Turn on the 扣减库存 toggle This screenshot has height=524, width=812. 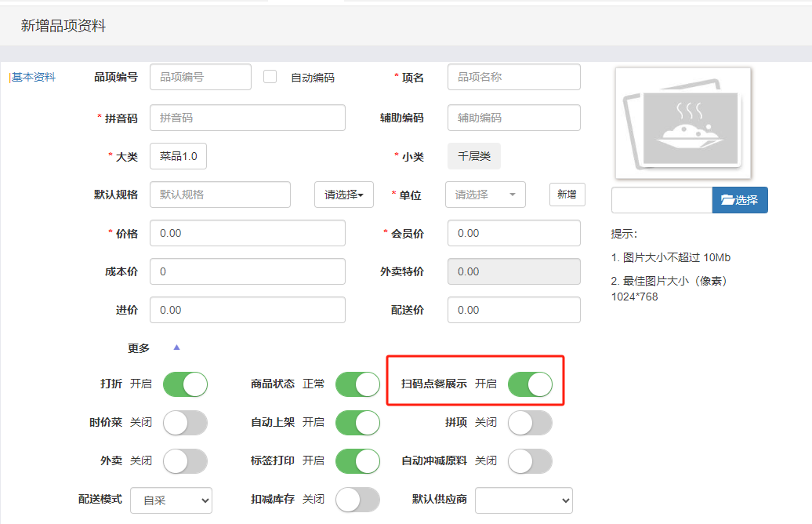pyautogui.click(x=358, y=500)
